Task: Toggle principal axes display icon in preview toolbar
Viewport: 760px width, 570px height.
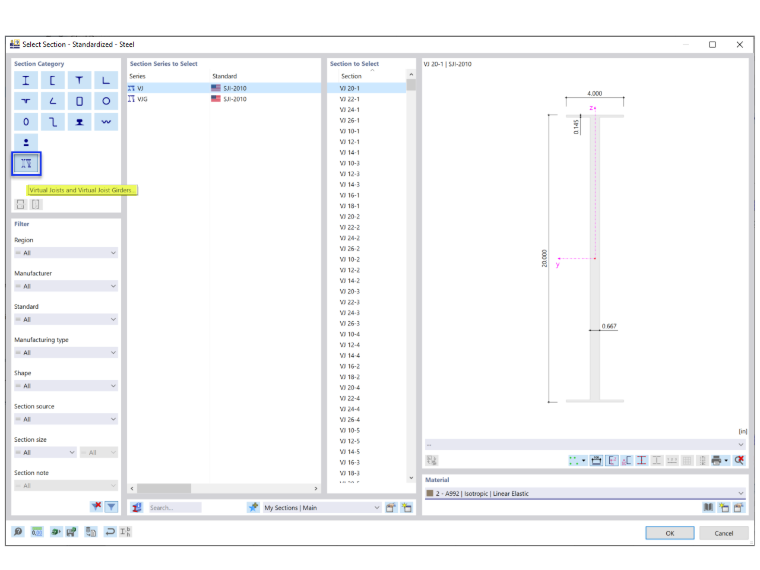Action: click(612, 460)
